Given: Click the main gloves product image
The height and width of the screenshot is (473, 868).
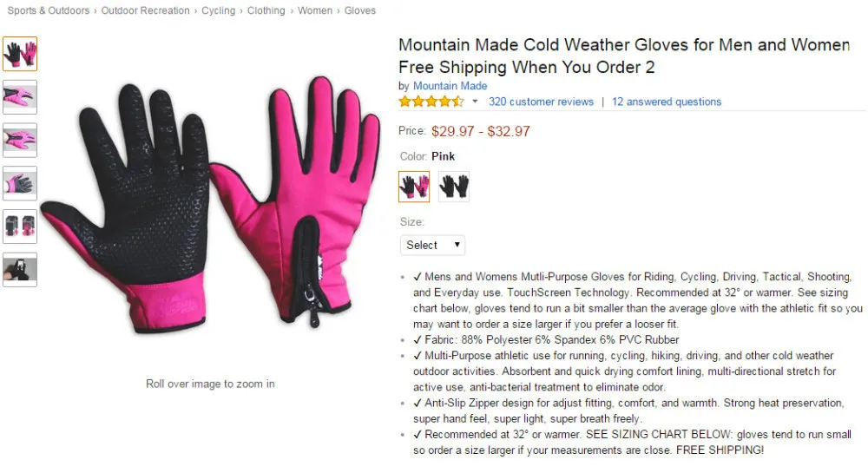Looking at the screenshot, I should tap(210, 204).
